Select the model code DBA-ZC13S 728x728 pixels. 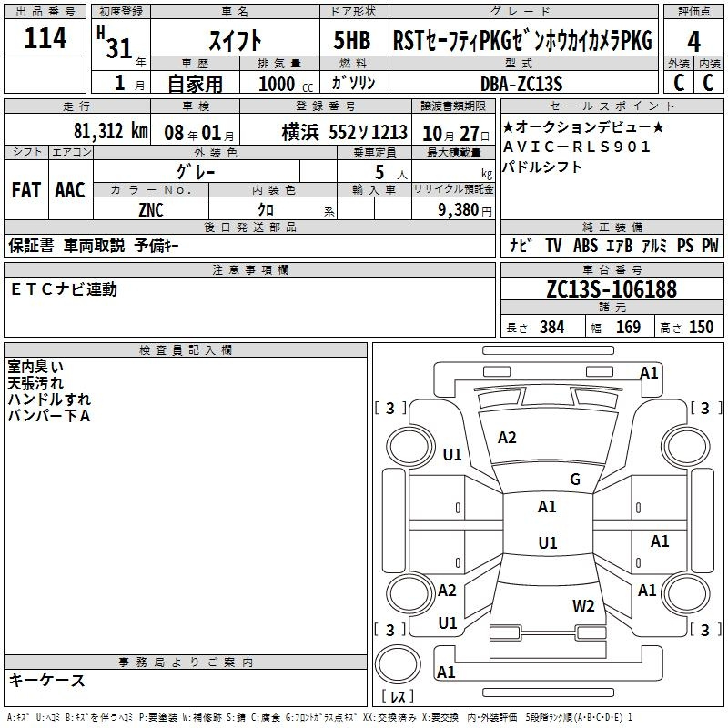(521, 84)
